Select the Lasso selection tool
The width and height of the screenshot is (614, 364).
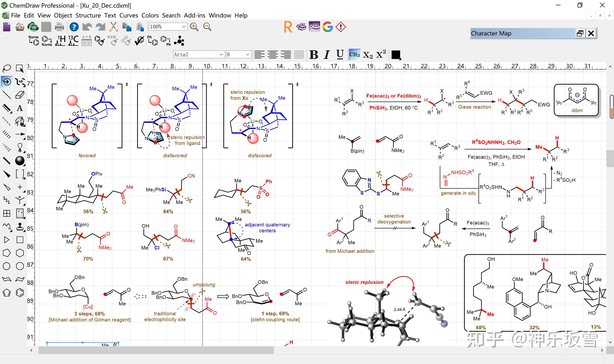[x=7, y=68]
